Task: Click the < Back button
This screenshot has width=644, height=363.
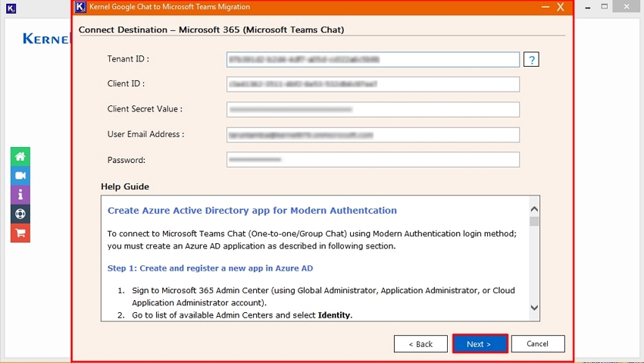Action: pos(420,344)
